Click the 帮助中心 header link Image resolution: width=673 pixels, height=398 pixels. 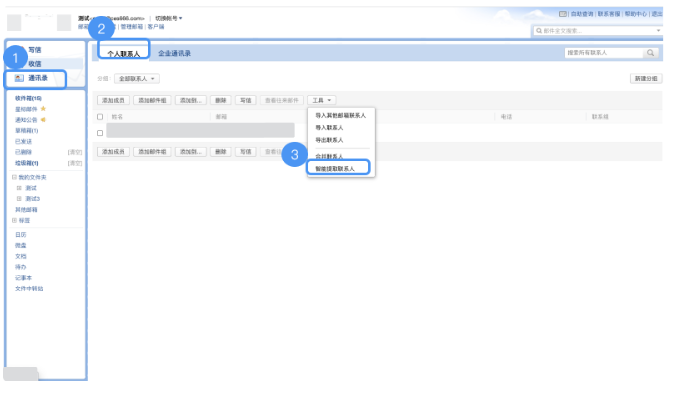tap(636, 14)
